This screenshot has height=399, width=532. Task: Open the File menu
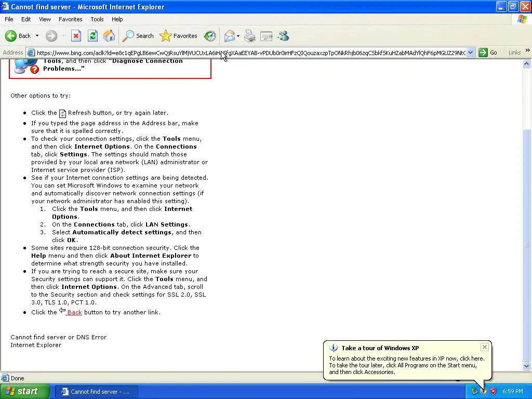point(9,19)
